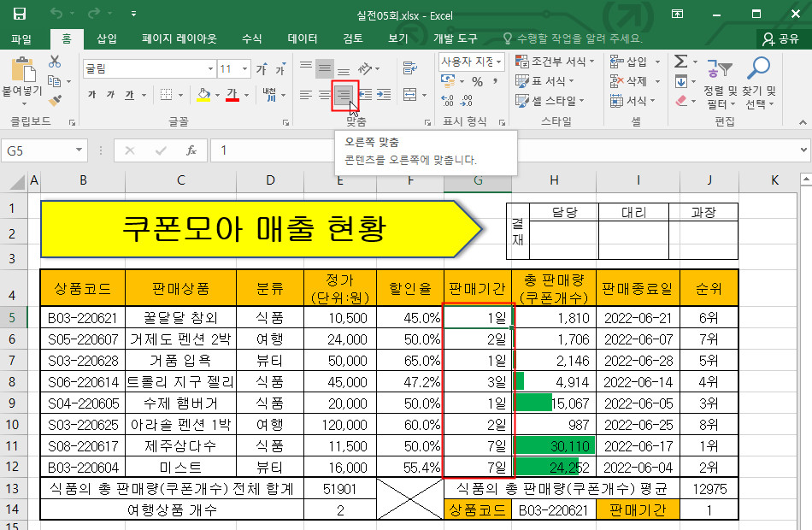The width and height of the screenshot is (812, 530).
Task: Save the workbook with the floppy disk icon
Action: (x=19, y=14)
